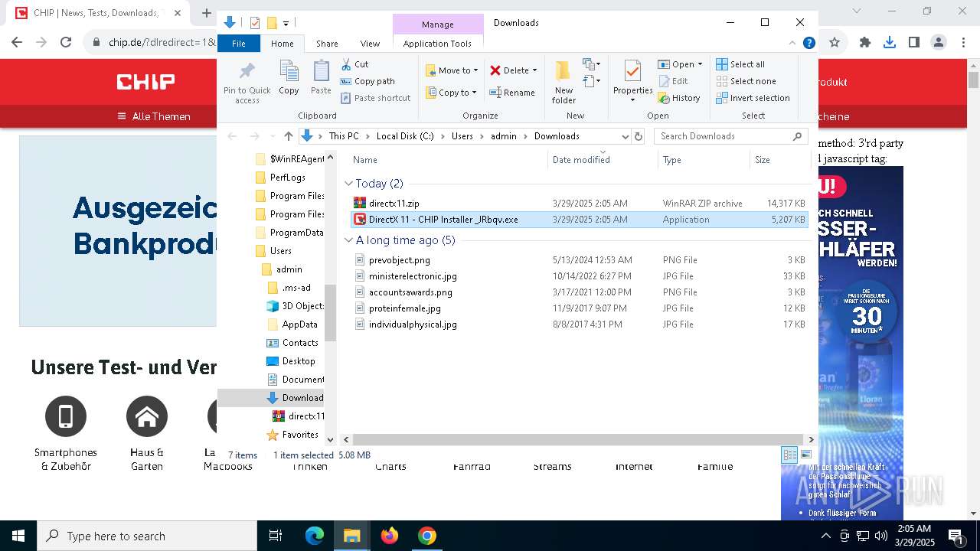Click Pin to Quick access icon

click(x=247, y=71)
